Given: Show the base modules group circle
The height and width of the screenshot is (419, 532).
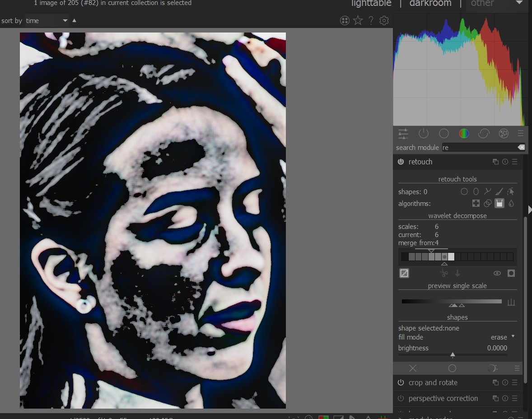Looking at the screenshot, I should (x=444, y=134).
